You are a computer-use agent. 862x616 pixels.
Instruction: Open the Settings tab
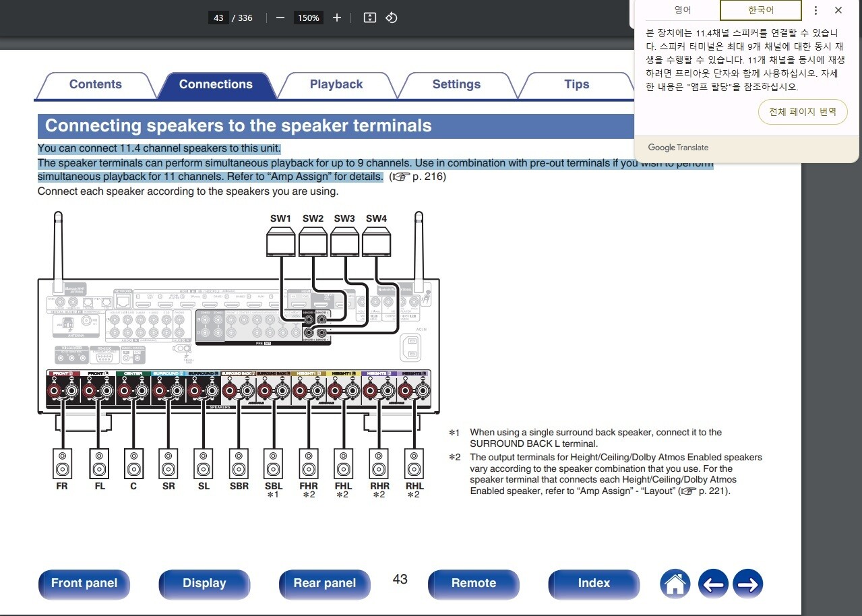tap(456, 85)
